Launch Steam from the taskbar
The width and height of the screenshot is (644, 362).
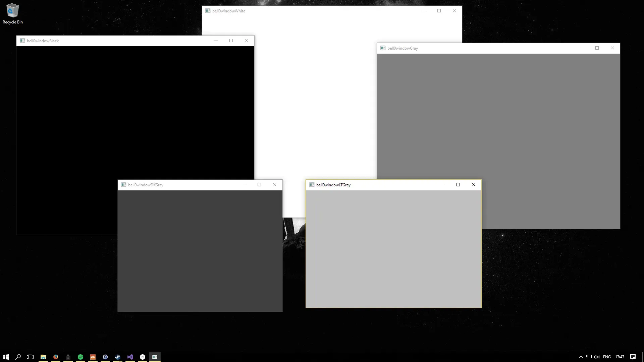[x=117, y=357]
